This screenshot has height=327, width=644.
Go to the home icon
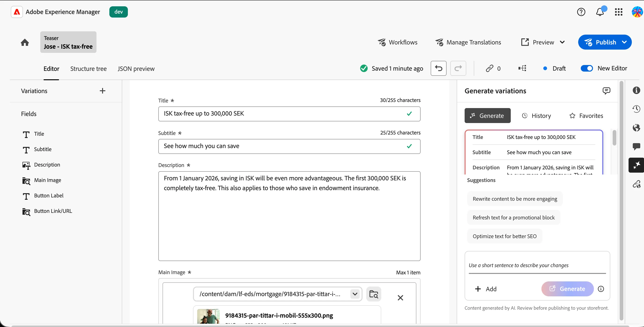tap(25, 42)
